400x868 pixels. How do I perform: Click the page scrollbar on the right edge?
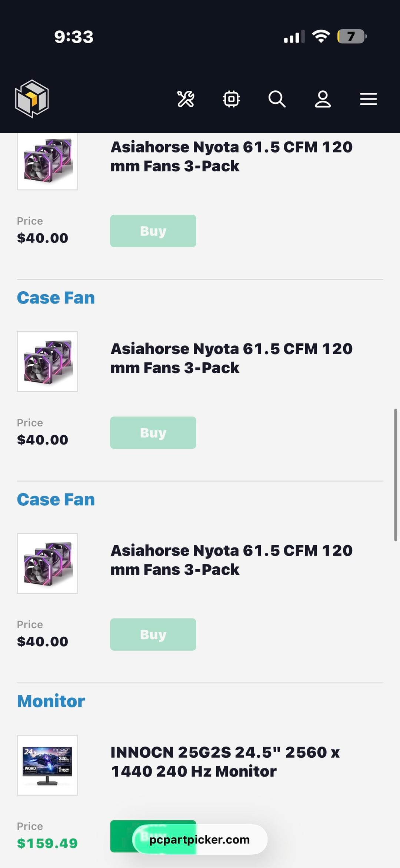396,475
